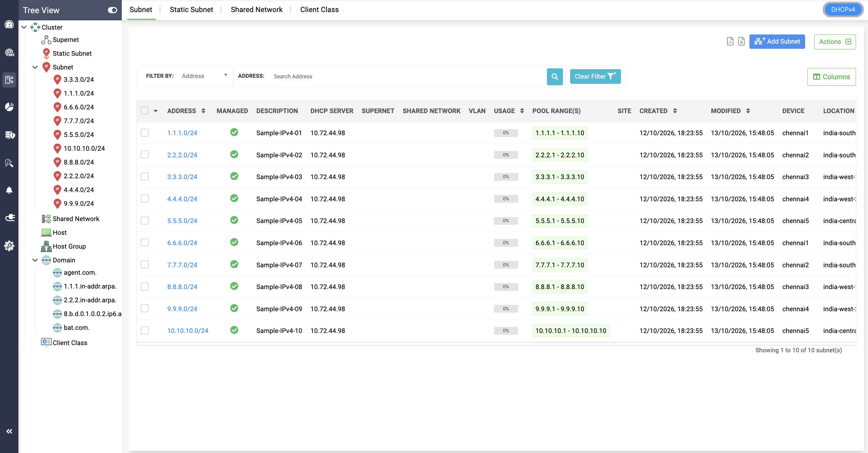Sort by MODIFIED column sort arrows

(748, 111)
